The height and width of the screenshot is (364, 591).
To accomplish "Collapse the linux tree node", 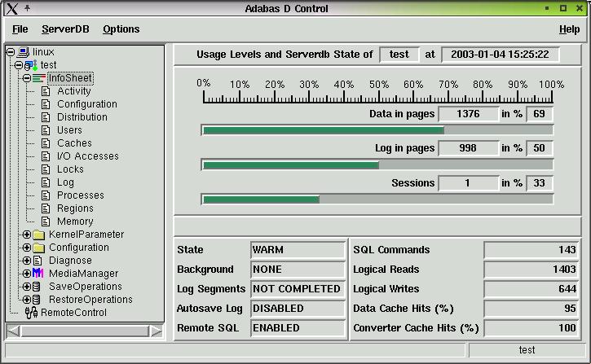I will click(x=11, y=52).
